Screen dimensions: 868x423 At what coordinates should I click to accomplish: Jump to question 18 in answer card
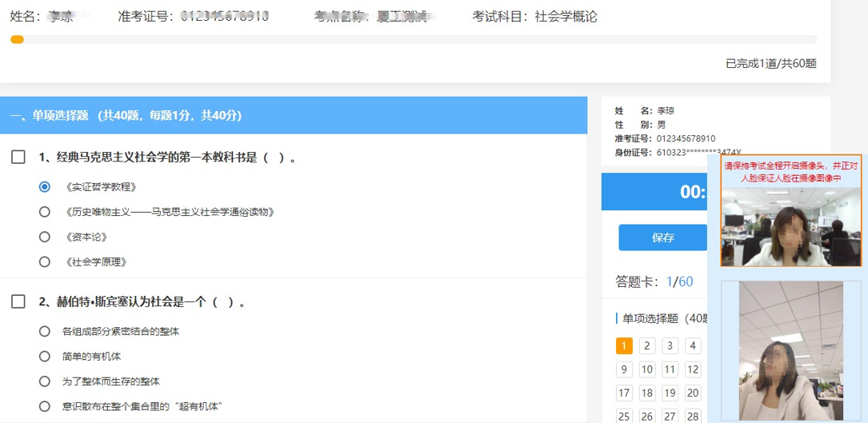pos(647,393)
